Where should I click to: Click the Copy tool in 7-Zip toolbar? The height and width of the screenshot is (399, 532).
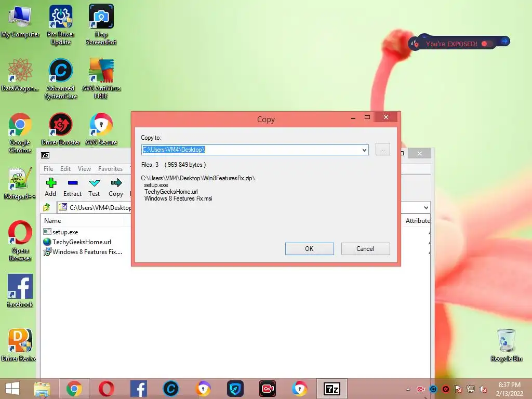click(x=116, y=187)
